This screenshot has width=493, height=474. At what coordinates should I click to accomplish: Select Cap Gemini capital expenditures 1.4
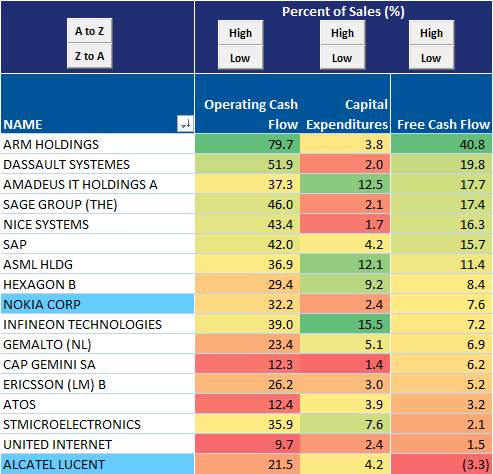(x=345, y=364)
